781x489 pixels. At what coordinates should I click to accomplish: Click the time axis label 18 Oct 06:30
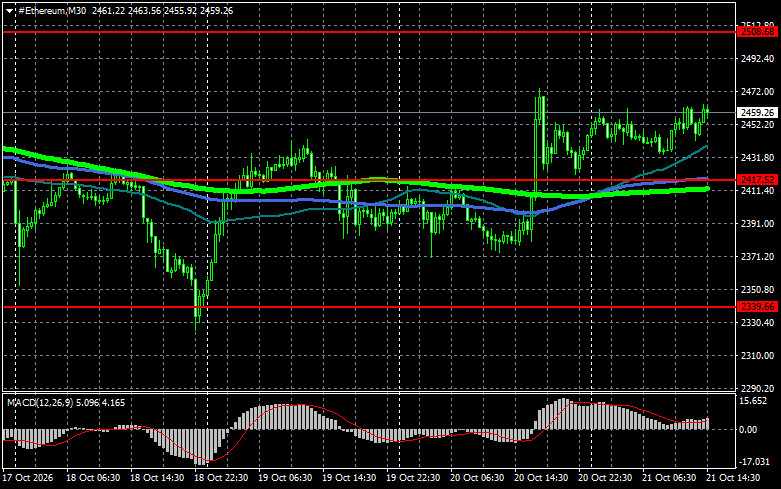coord(93,478)
